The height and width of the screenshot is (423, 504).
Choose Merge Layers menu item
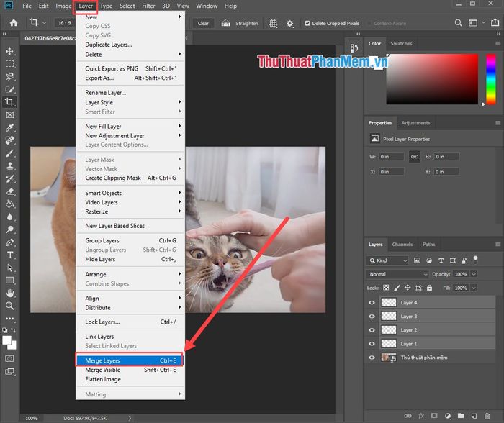[130, 360]
